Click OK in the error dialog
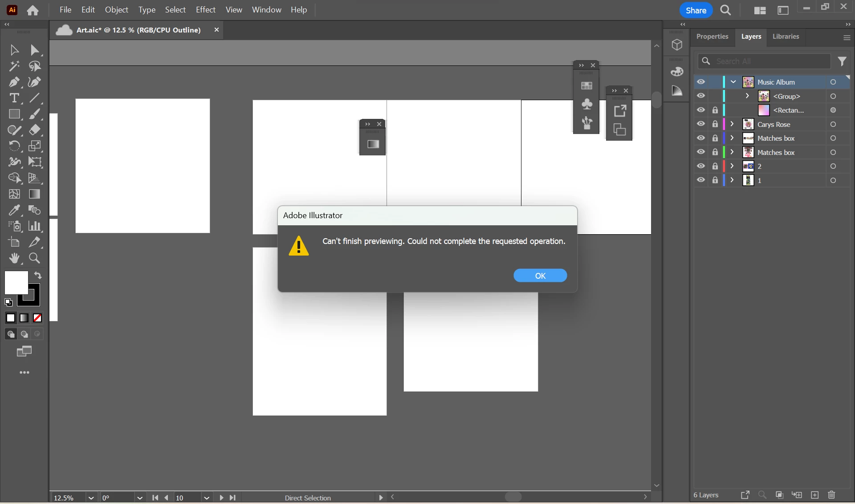 (540, 276)
